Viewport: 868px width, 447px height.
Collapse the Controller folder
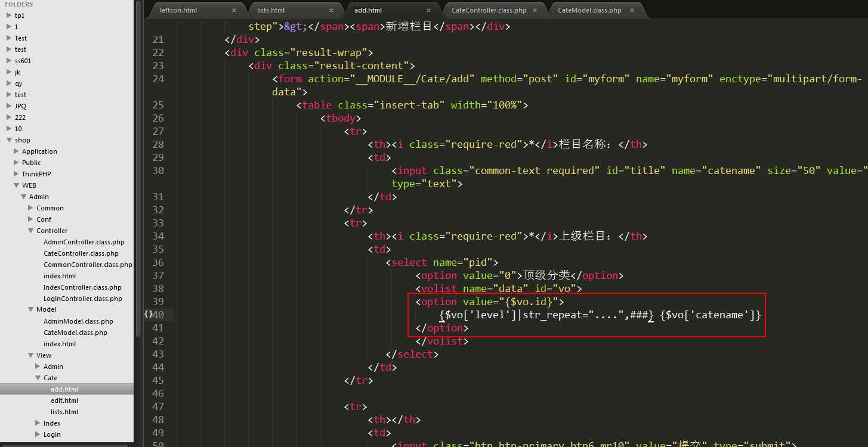tap(30, 231)
